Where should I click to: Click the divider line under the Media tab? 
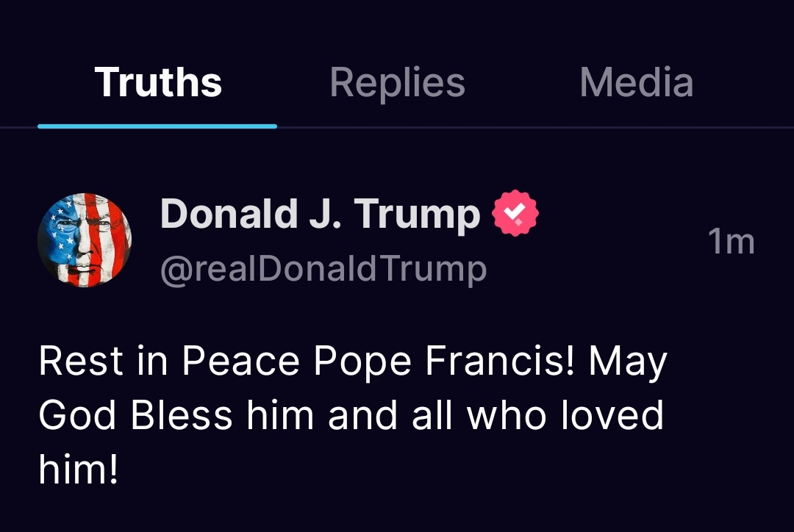[637, 127]
